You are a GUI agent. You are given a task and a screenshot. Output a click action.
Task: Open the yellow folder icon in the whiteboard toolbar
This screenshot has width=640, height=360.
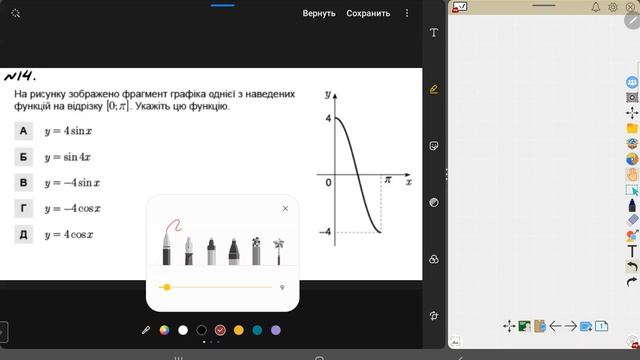tap(632, 128)
